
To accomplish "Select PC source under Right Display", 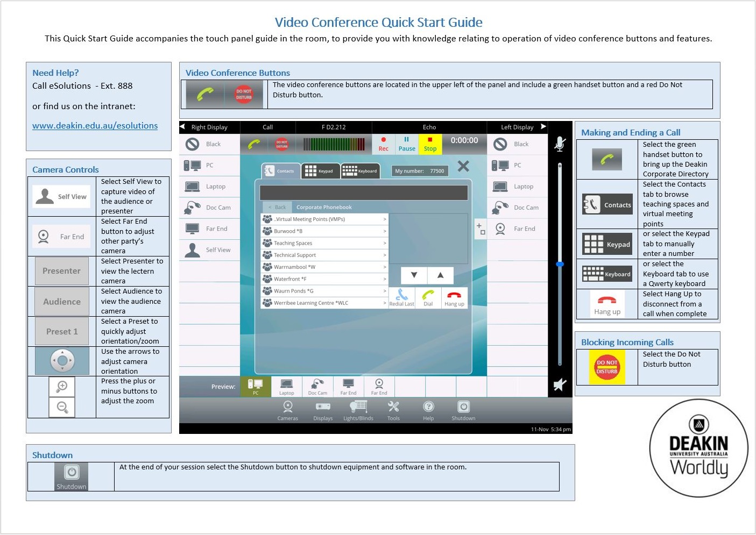I will tap(209, 165).
